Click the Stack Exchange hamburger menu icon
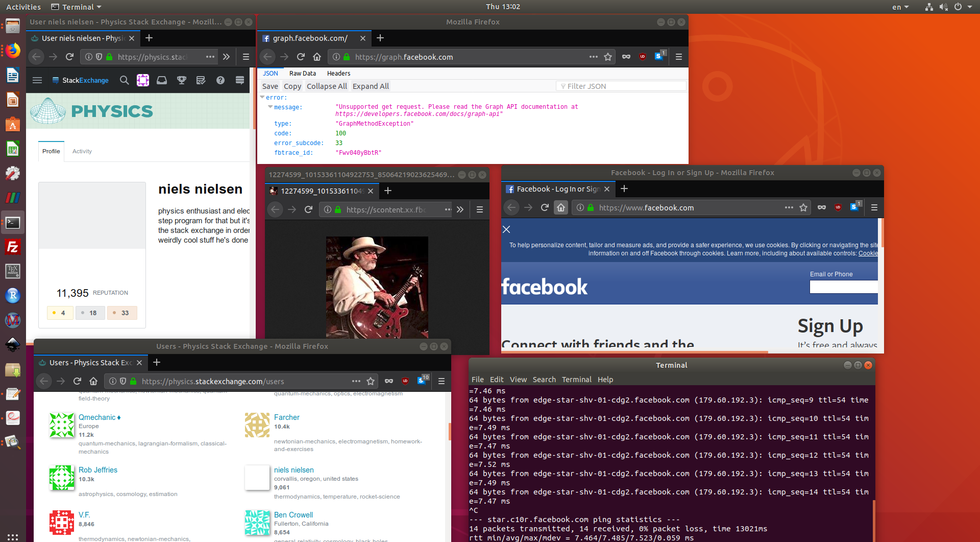The height and width of the screenshot is (542, 980). click(x=37, y=80)
